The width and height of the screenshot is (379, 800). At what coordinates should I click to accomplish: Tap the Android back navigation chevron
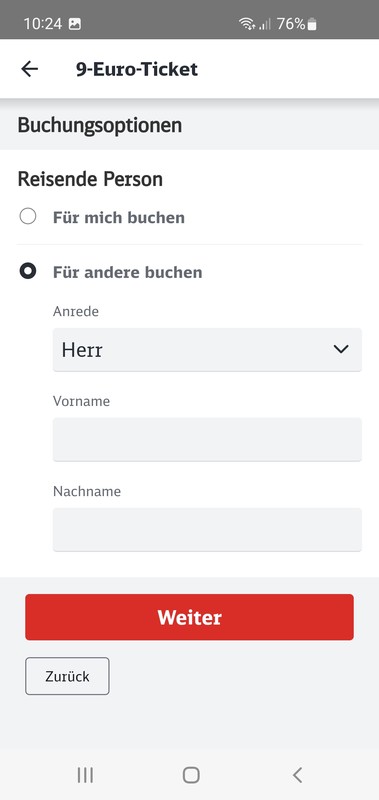point(297,775)
